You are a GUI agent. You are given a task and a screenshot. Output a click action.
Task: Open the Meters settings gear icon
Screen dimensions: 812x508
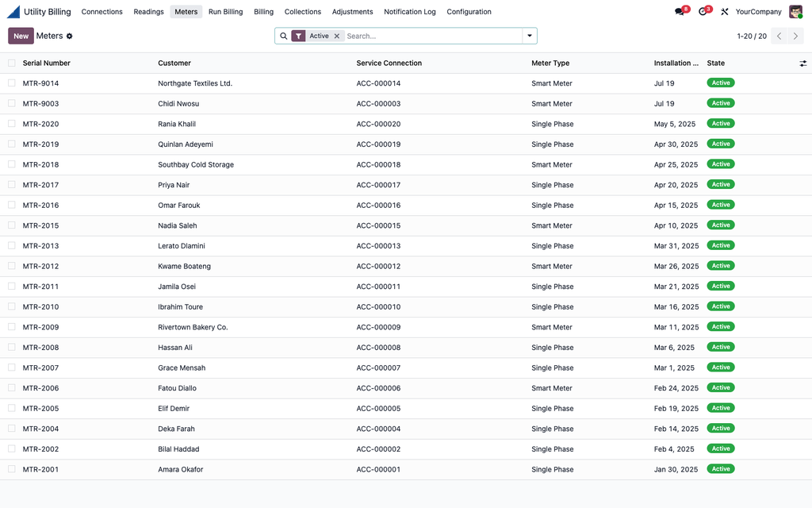[x=70, y=37]
